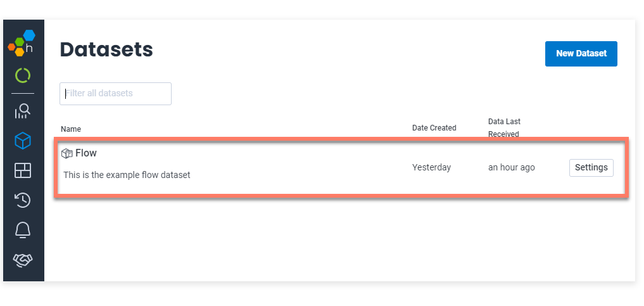Click the Name column header
The width and height of the screenshot is (644, 306).
click(71, 129)
